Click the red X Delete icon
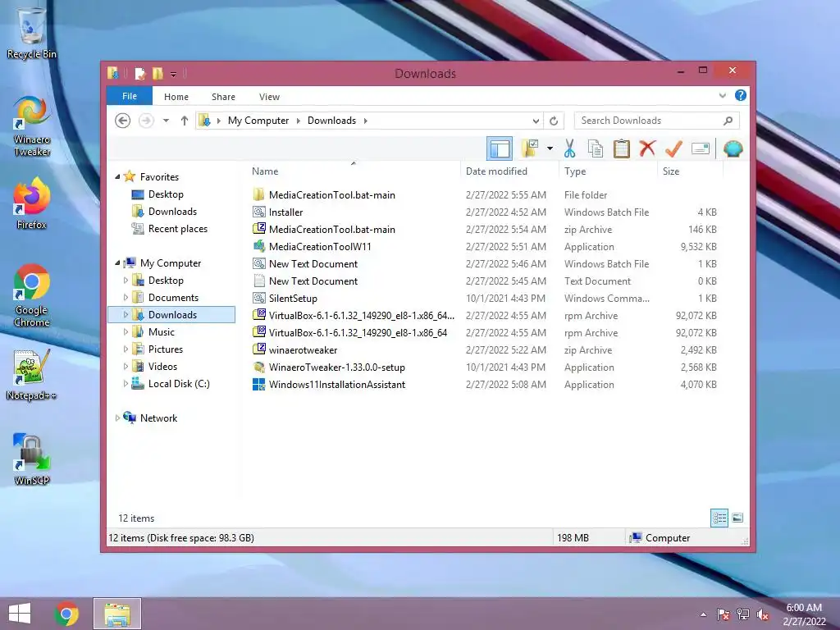Viewport: 840px width, 630px height. click(647, 148)
